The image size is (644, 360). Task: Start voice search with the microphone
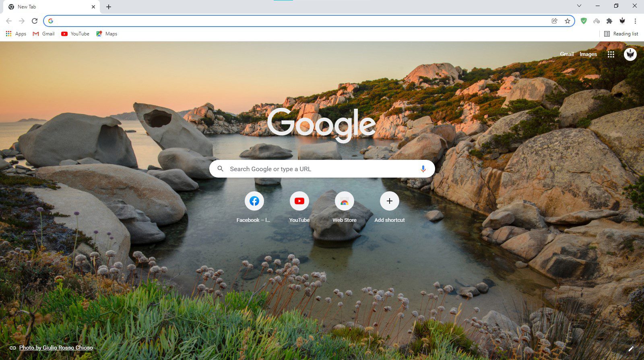pos(423,169)
